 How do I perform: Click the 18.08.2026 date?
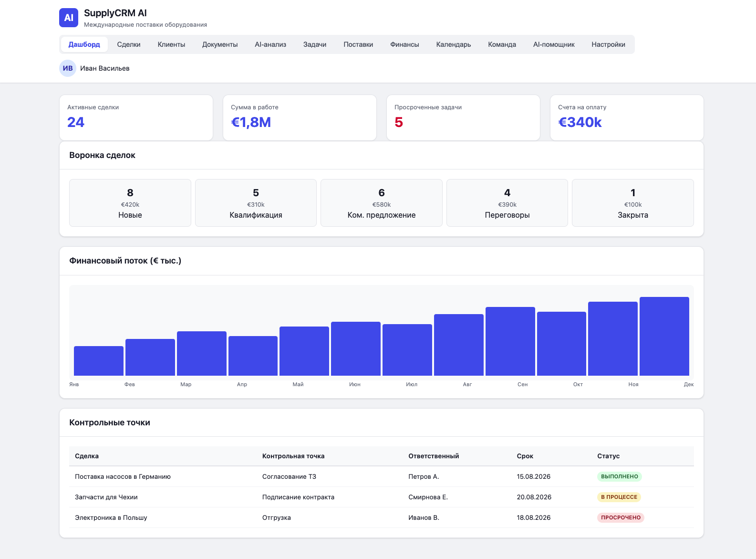click(533, 517)
